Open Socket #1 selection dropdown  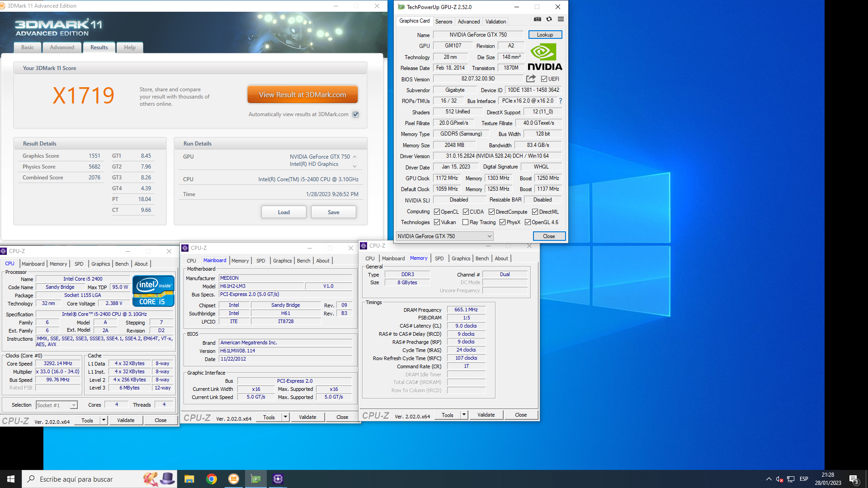point(57,405)
